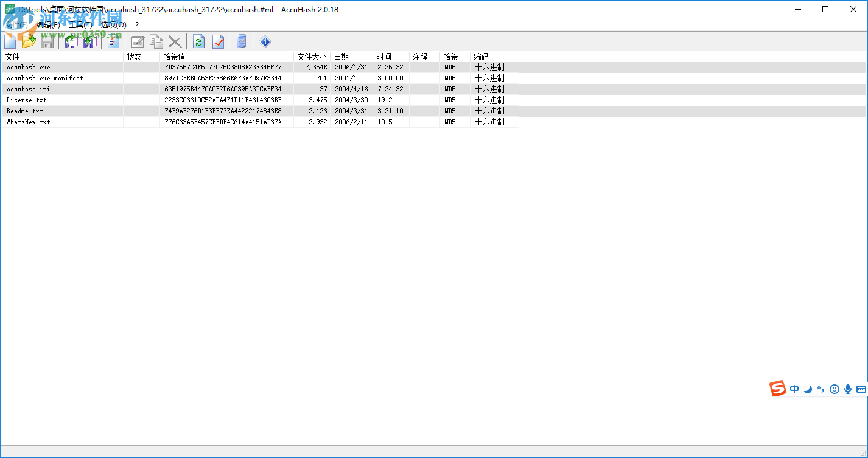The height and width of the screenshot is (458, 868).
Task: Click file size 2,354K cell
Action: pyautogui.click(x=317, y=68)
